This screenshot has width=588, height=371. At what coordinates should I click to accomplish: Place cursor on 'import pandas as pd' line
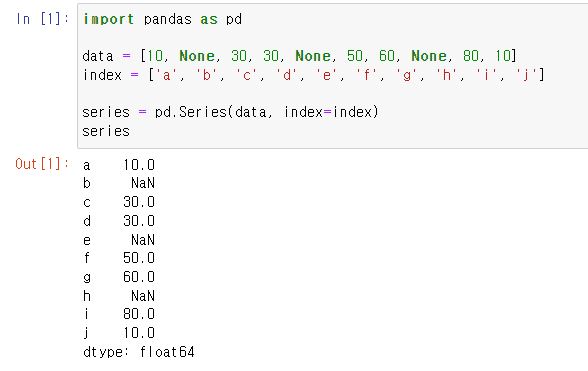[162, 19]
